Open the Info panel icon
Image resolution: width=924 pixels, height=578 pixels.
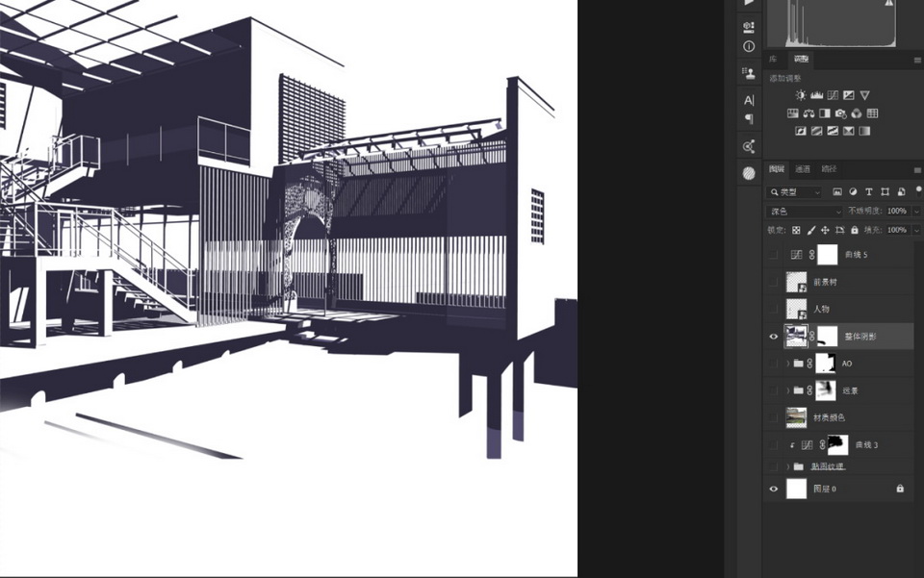(749, 46)
